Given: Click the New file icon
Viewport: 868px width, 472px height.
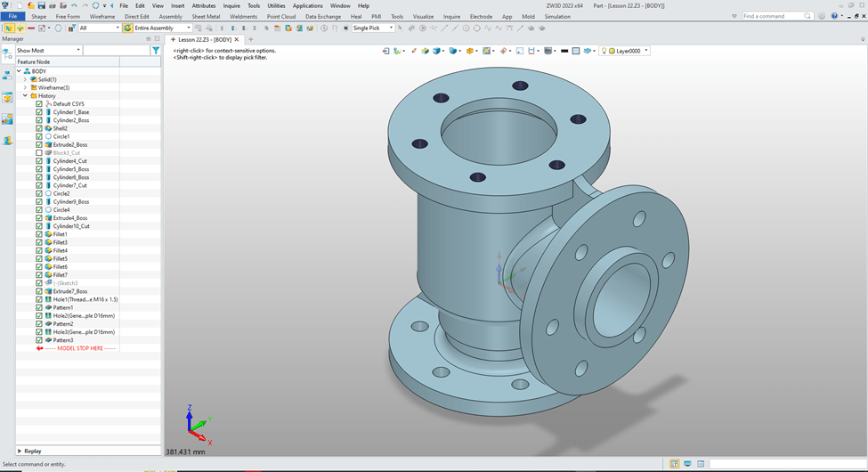Looking at the screenshot, I should pos(20,5).
